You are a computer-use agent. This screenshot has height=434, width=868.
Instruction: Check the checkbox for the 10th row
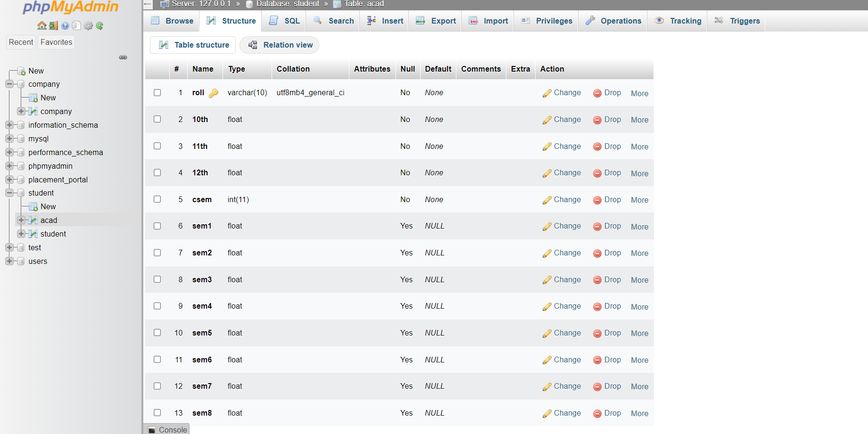pos(157,119)
